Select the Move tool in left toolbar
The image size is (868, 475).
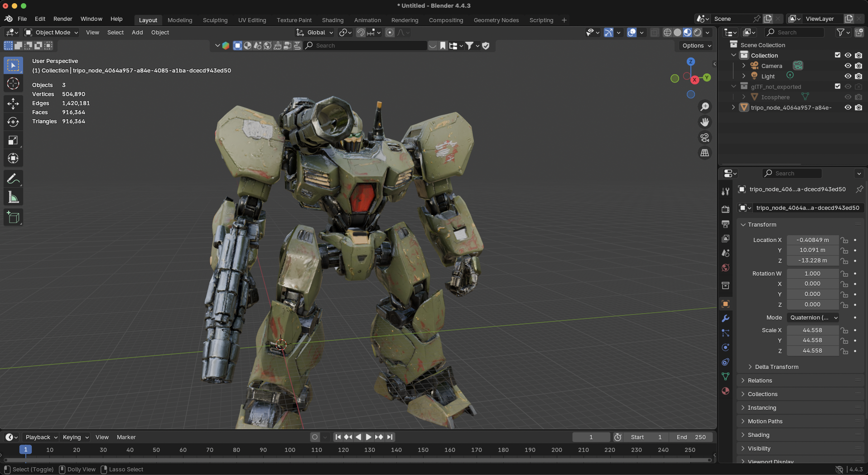[x=13, y=103]
